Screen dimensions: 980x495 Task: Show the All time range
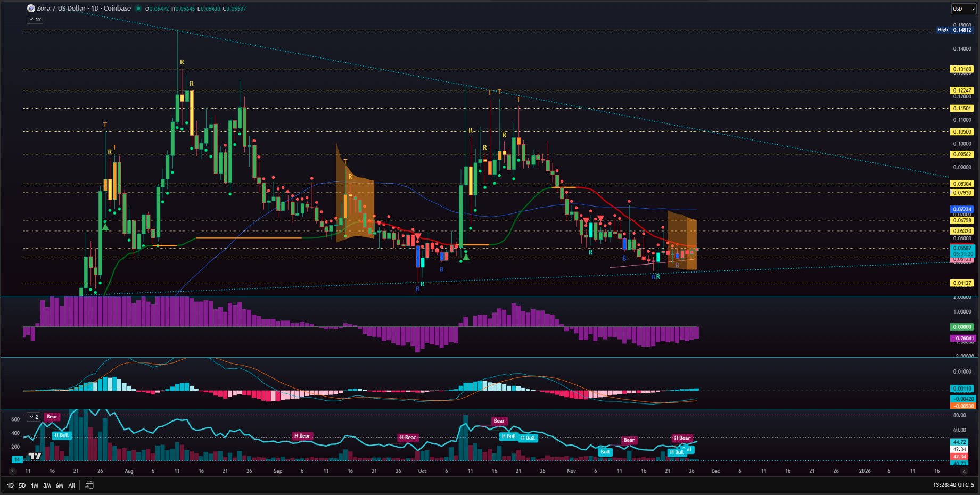tap(72, 485)
